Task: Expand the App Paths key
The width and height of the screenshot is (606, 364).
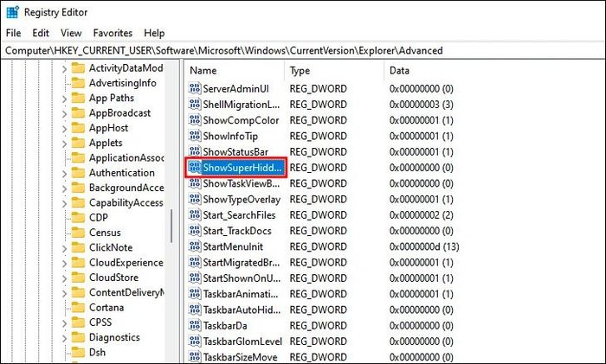Action: 65,99
